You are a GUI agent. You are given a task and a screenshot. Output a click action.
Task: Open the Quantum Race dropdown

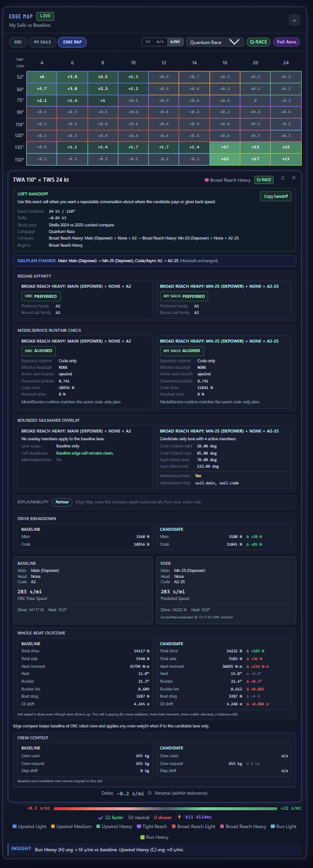tap(215, 42)
